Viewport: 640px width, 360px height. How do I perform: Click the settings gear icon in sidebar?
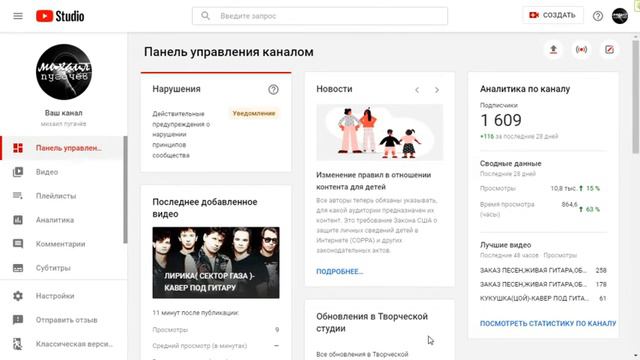click(x=18, y=296)
